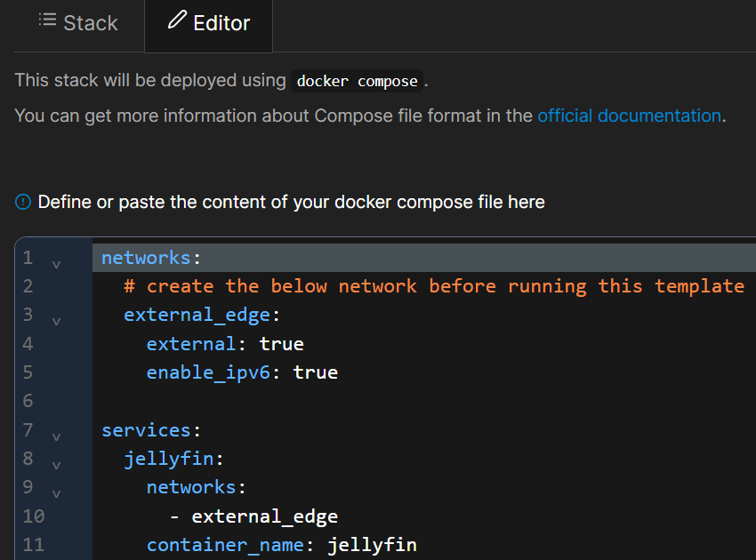
Task: Click the list icon beside Stack
Action: click(47, 20)
